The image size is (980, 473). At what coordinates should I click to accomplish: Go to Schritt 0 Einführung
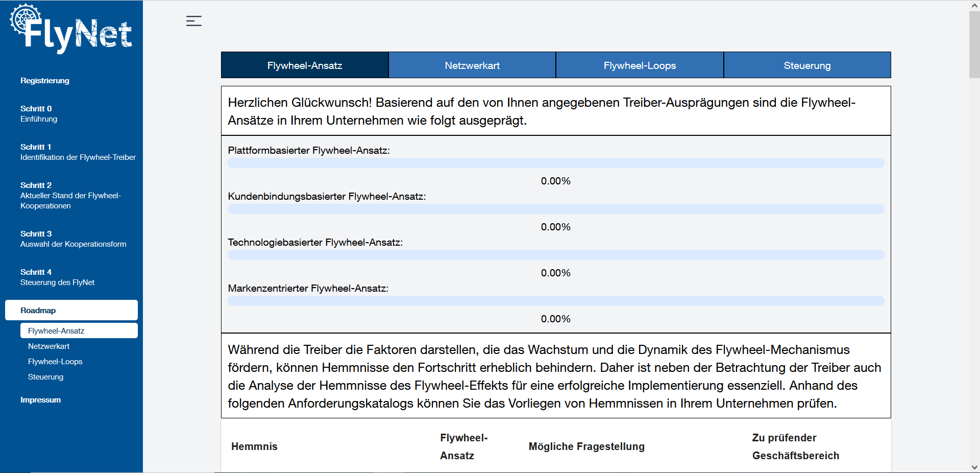(x=39, y=114)
